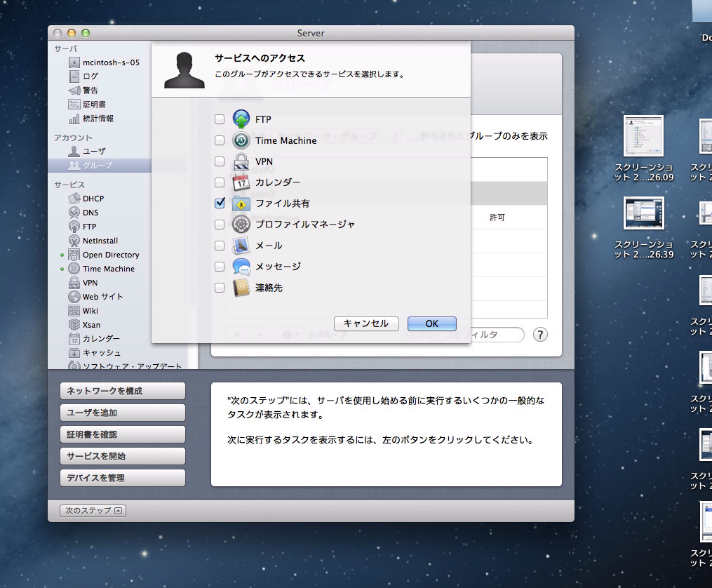Click the FTP globe icon in dialog
The height and width of the screenshot is (588, 712).
click(x=241, y=119)
